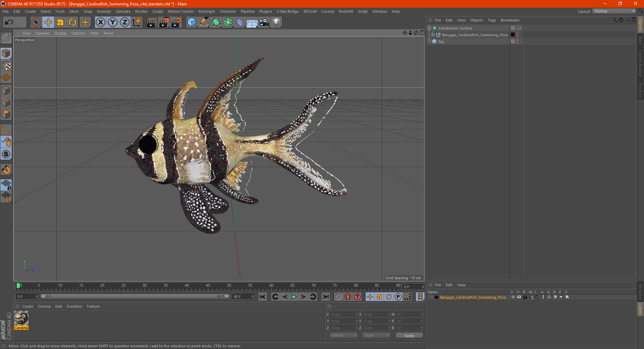Click the Apply button
Image resolution: width=644 pixels, height=349 pixels.
409,335
